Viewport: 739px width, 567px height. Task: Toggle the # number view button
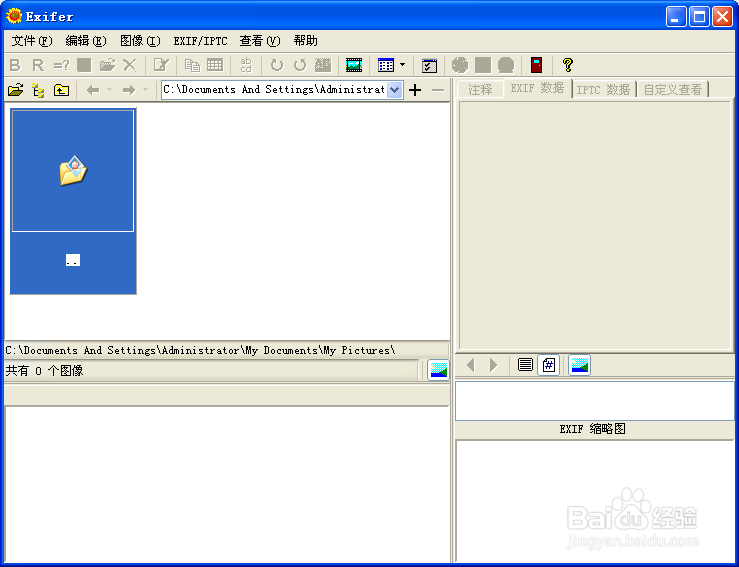pyautogui.click(x=549, y=365)
